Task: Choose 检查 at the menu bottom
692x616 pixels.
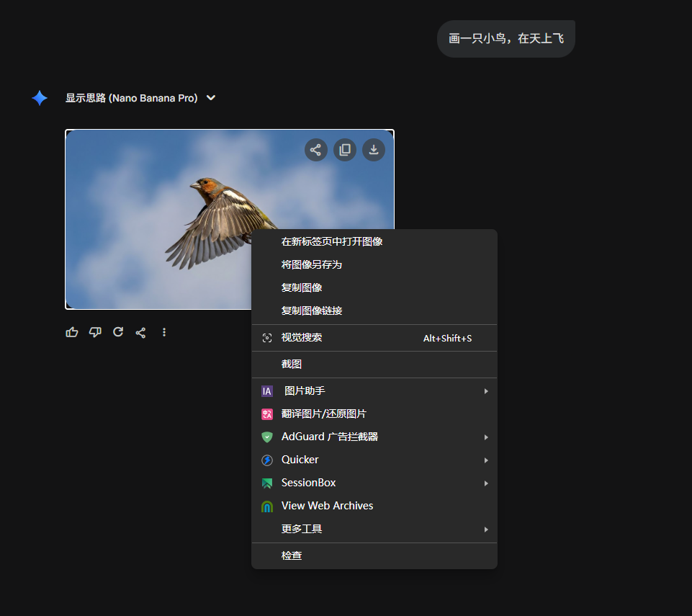Action: coord(292,555)
